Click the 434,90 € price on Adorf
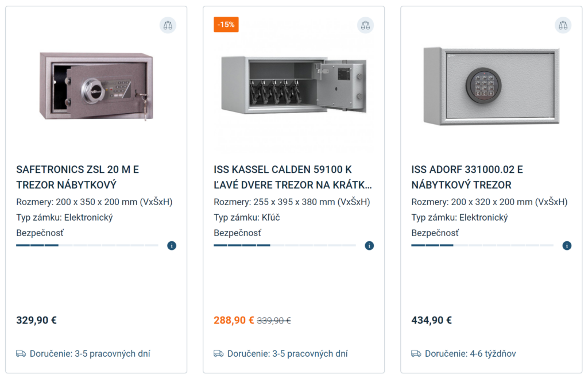 click(x=431, y=321)
